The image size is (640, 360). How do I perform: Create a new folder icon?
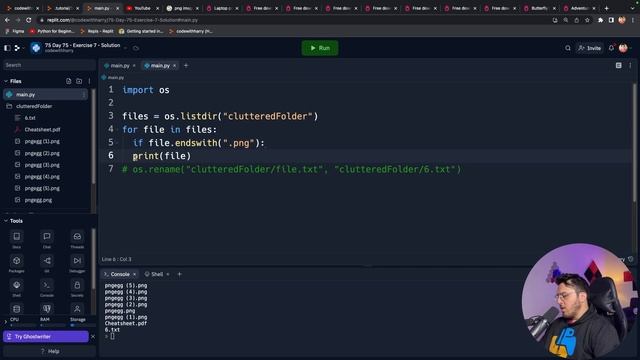click(79, 81)
